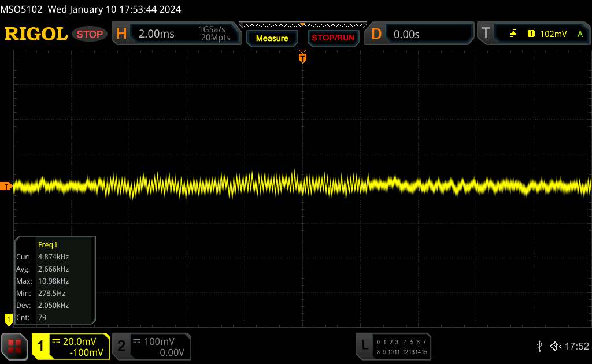Image resolution: width=592 pixels, height=364 pixels.
Task: Click the L logic analyzer icon
Action: (x=365, y=346)
